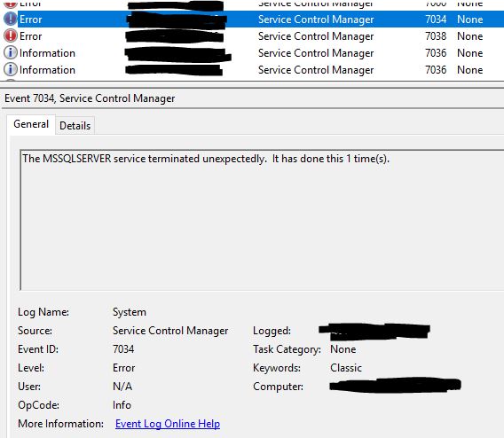Click the Event 7034, Service Control Manager header
Viewport: 504px width, 438px height.
pyautogui.click(x=90, y=98)
